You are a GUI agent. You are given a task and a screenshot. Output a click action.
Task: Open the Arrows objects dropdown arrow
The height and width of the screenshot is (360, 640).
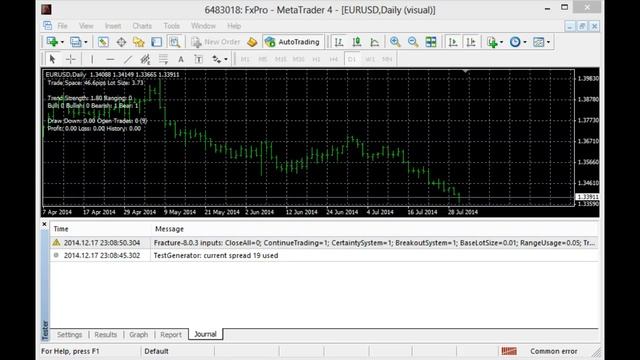226,60
